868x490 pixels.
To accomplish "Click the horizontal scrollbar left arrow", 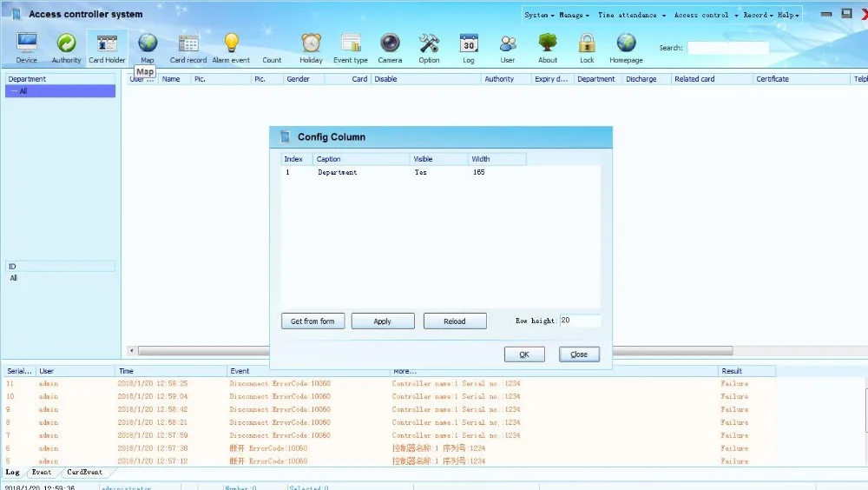I will pyautogui.click(x=131, y=351).
